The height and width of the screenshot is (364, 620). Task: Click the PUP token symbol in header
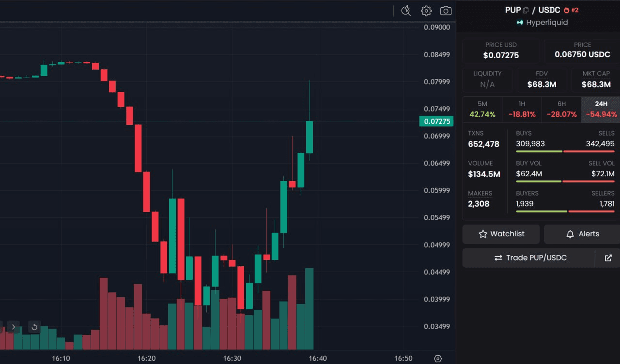point(513,10)
